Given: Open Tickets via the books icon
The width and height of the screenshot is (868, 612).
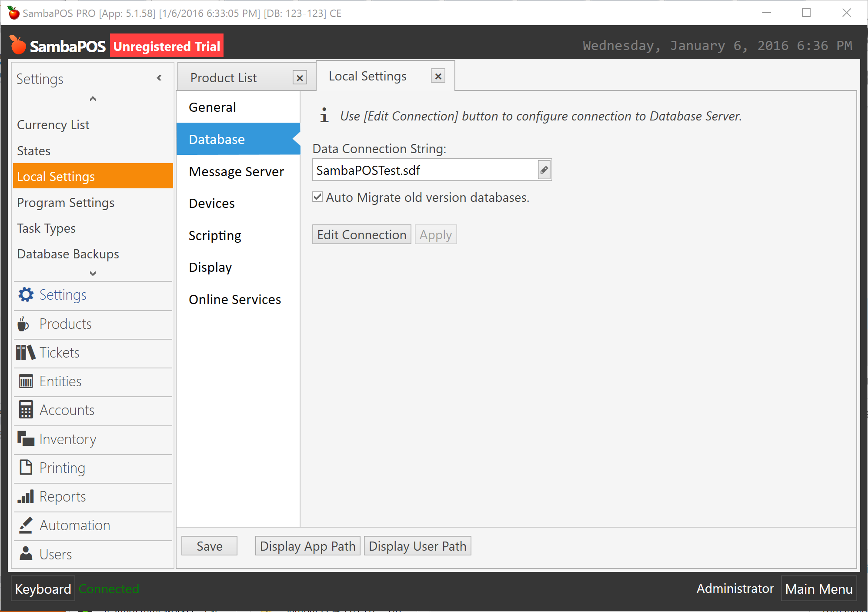Looking at the screenshot, I should [x=25, y=352].
